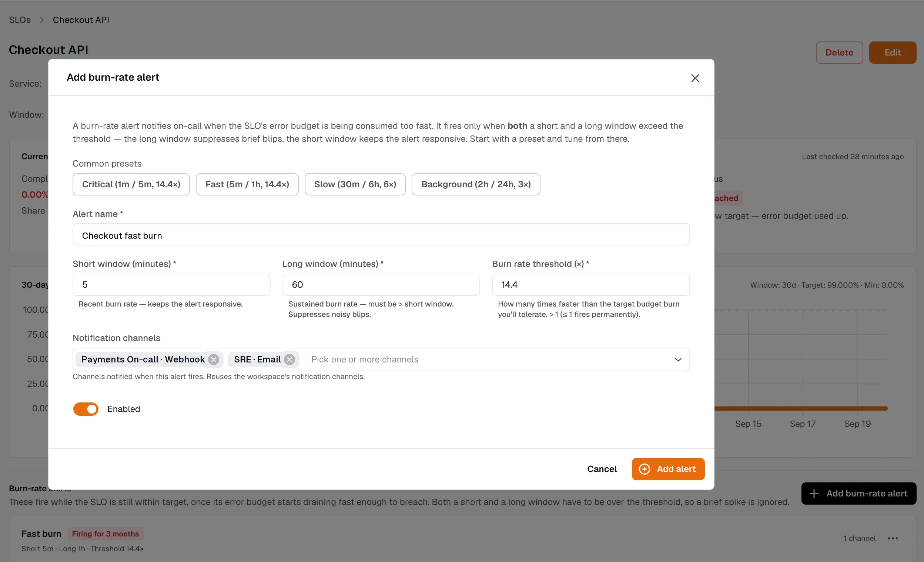Click the Common presets label
The width and height of the screenshot is (924, 562).
(x=107, y=164)
